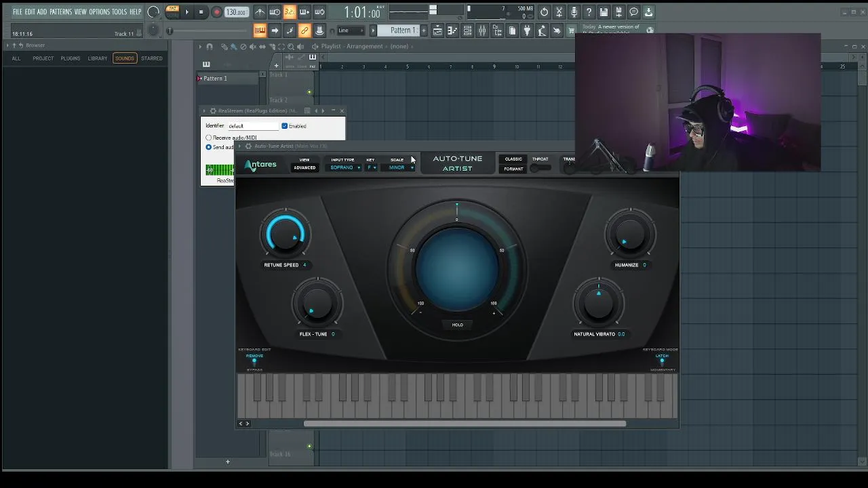Open the chat bubble icon
The height and width of the screenshot is (488, 868).
[633, 12]
